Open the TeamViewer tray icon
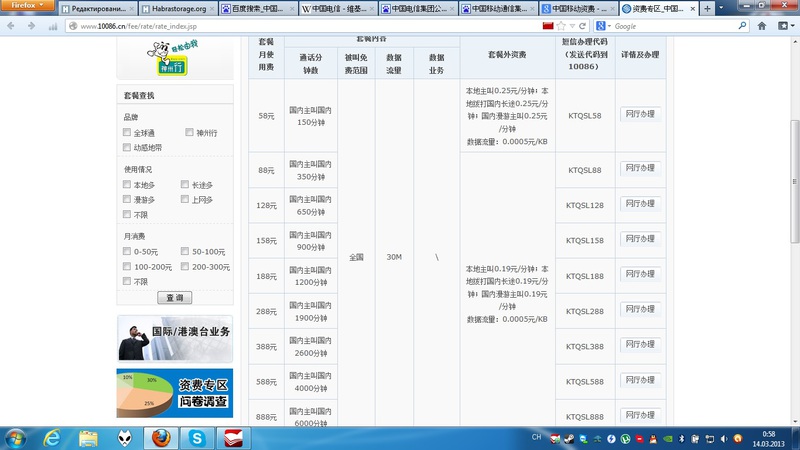 [583, 439]
